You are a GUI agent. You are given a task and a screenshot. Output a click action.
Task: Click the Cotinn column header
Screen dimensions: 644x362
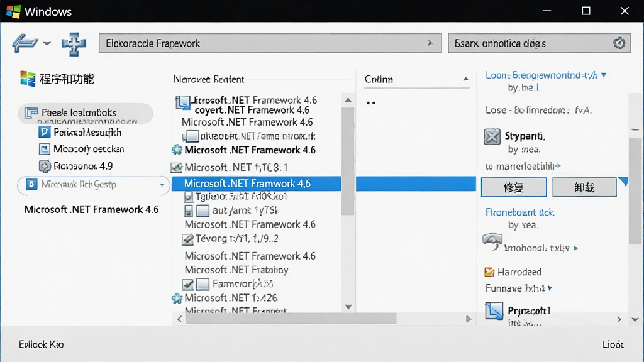point(379,79)
